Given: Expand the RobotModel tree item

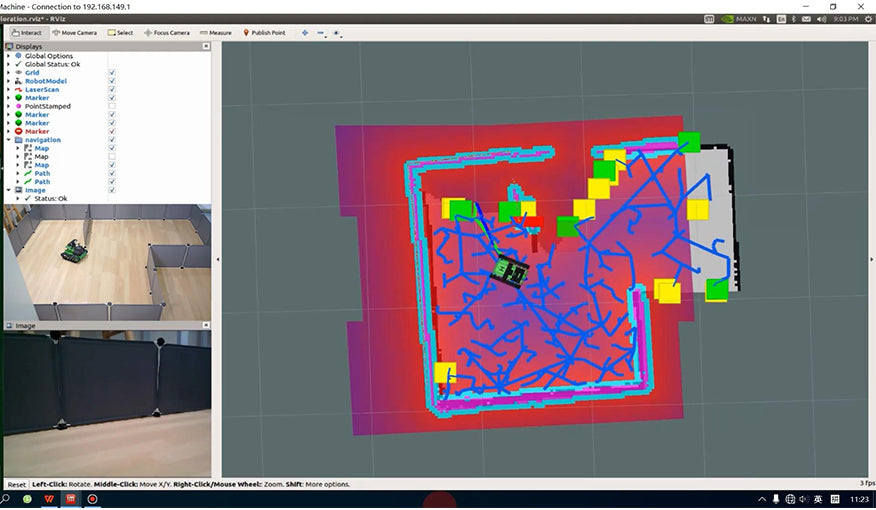Looking at the screenshot, I should 8,81.
